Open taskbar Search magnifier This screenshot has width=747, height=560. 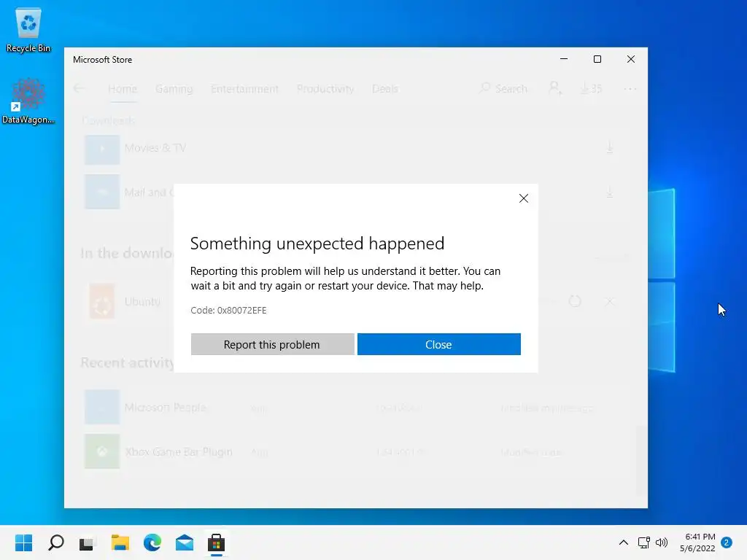[x=55, y=542]
